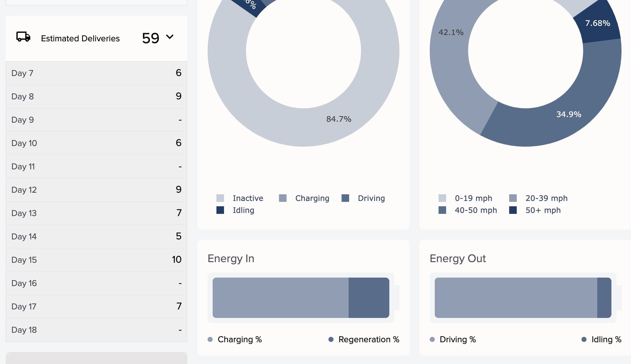Click the 20-39 mph legend swatch

pos(513,198)
